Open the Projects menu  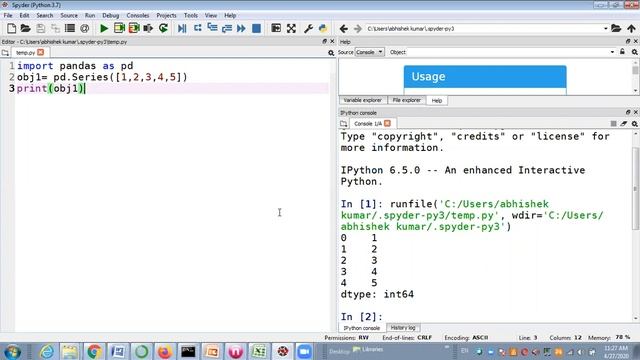tap(167, 16)
